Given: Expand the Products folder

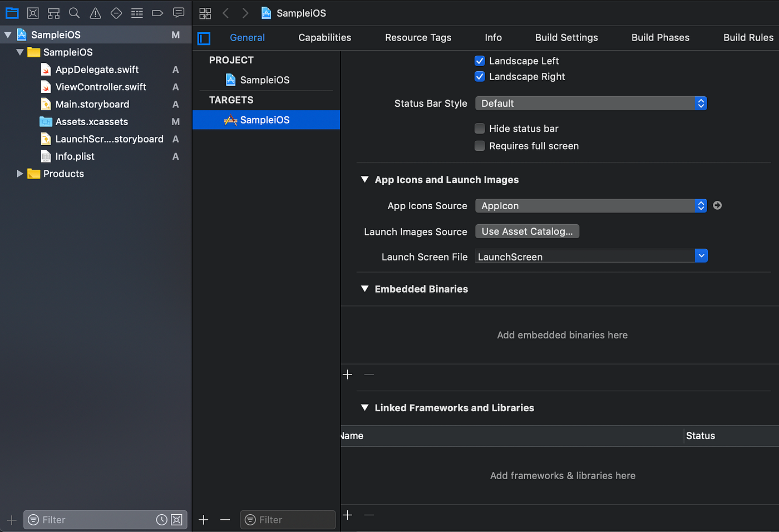Looking at the screenshot, I should click(20, 174).
